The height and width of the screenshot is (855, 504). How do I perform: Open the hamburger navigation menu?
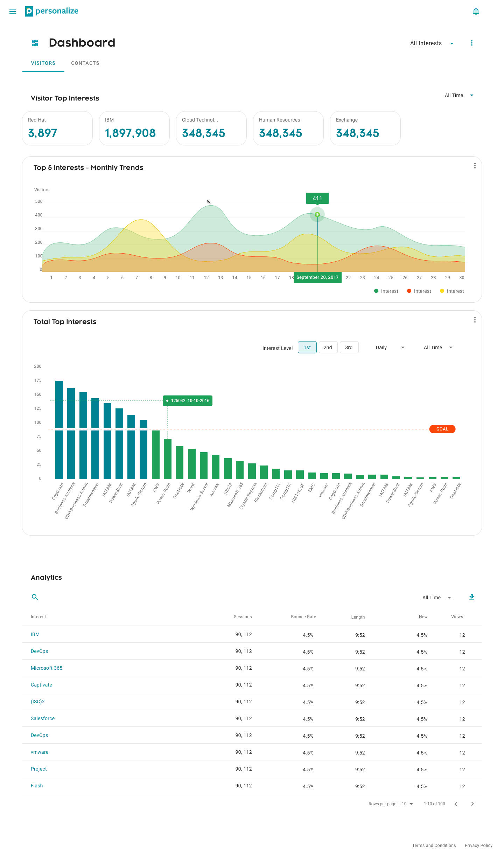(x=13, y=12)
